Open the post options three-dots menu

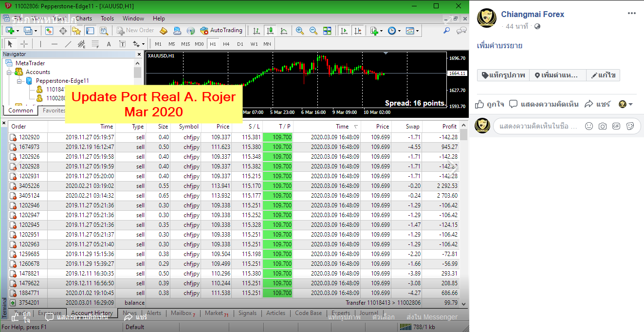pyautogui.click(x=632, y=14)
